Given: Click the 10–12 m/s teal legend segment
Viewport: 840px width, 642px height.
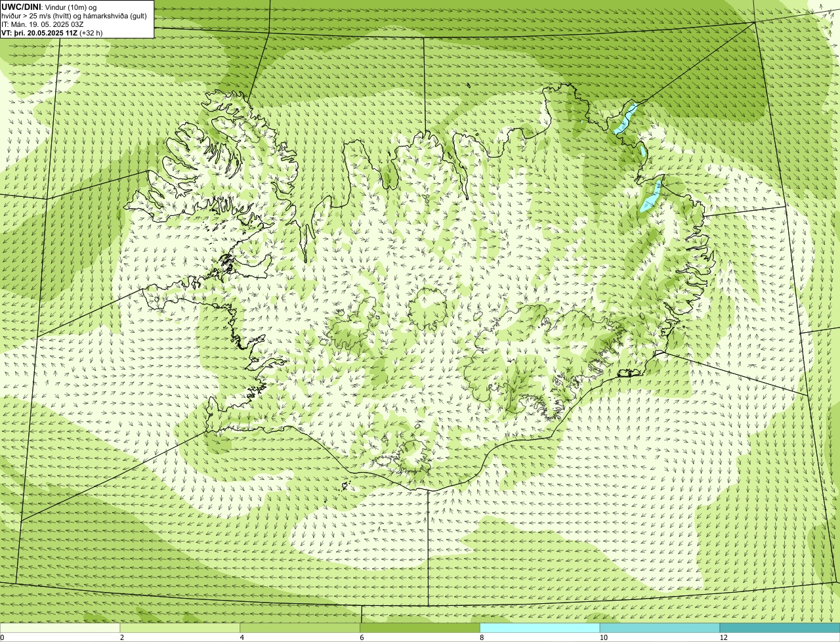Looking at the screenshot, I should 660,628.
